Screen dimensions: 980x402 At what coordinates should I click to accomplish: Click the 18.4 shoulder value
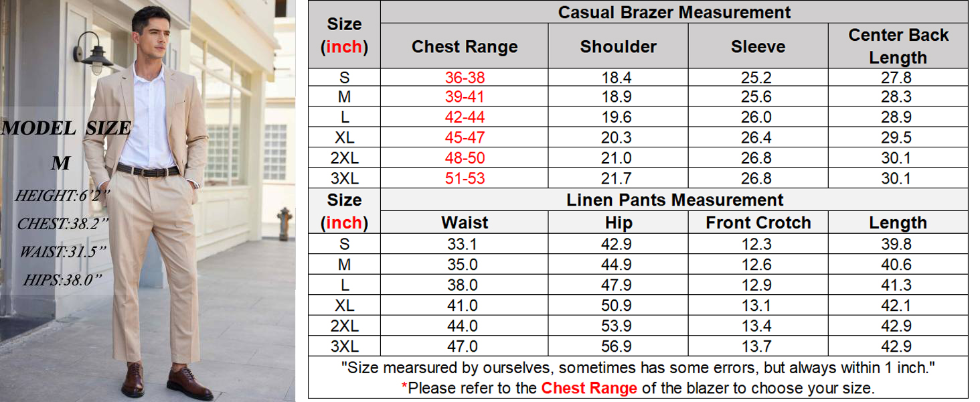tap(617, 77)
